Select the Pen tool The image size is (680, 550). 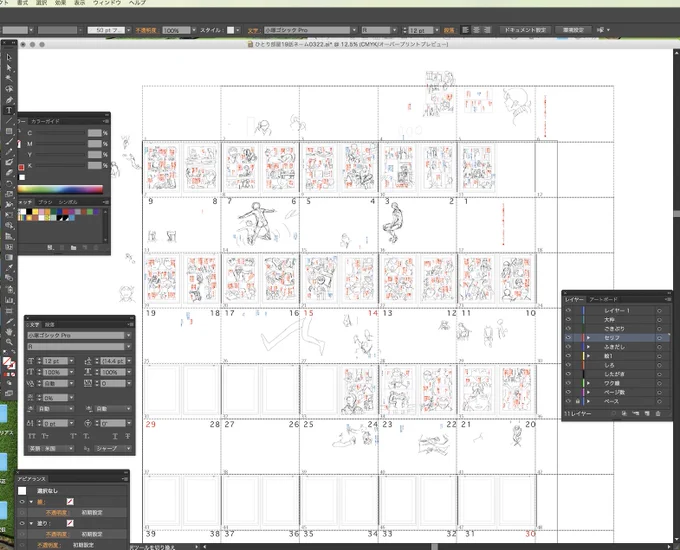(9, 99)
